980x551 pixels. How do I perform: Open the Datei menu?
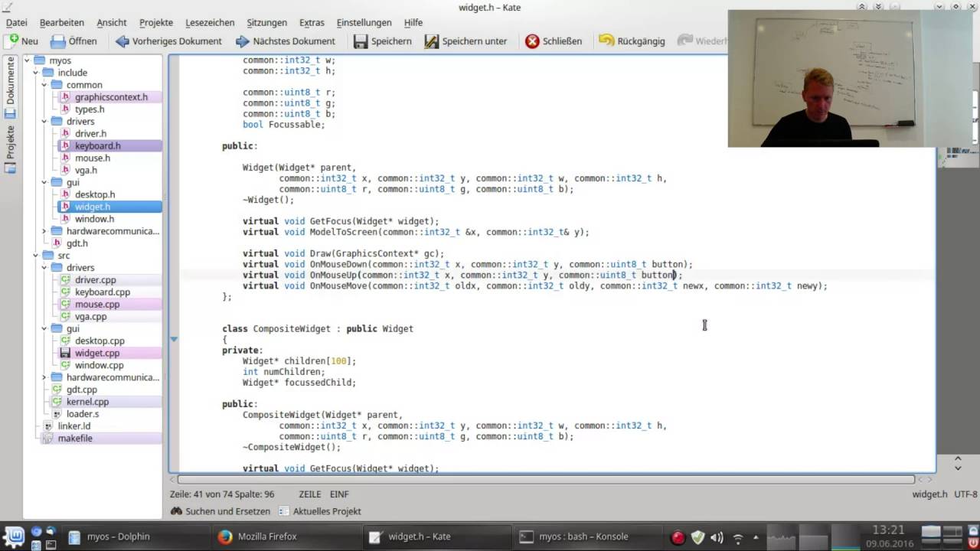tap(17, 22)
